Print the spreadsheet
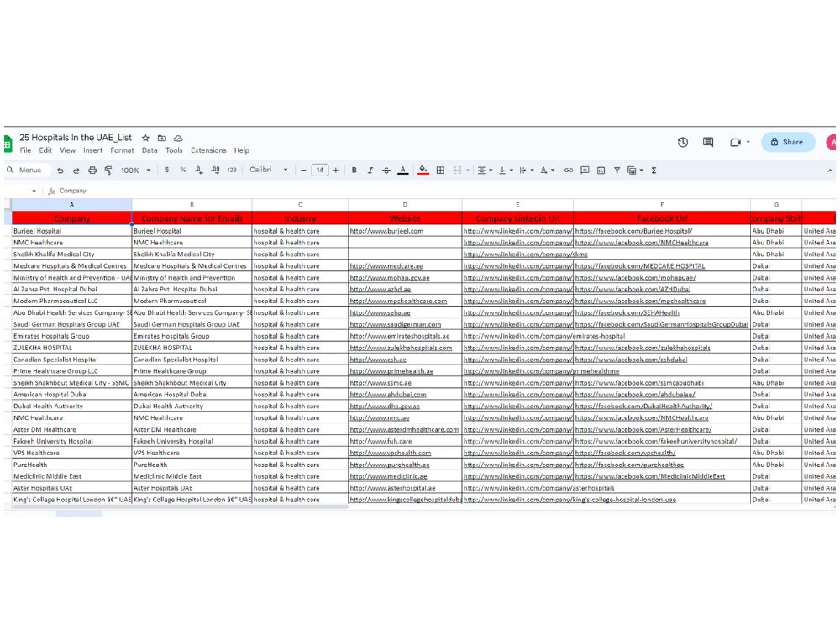Image resolution: width=840 pixels, height=630 pixels. [92, 171]
